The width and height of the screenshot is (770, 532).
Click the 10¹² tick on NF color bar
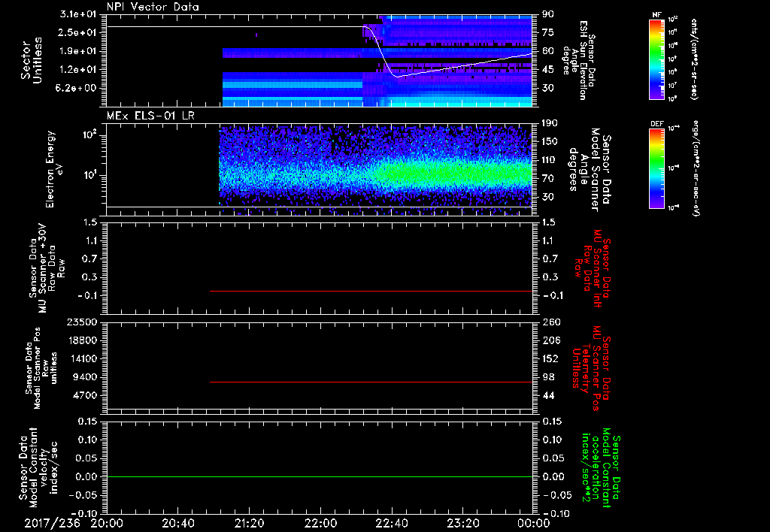pos(673,20)
